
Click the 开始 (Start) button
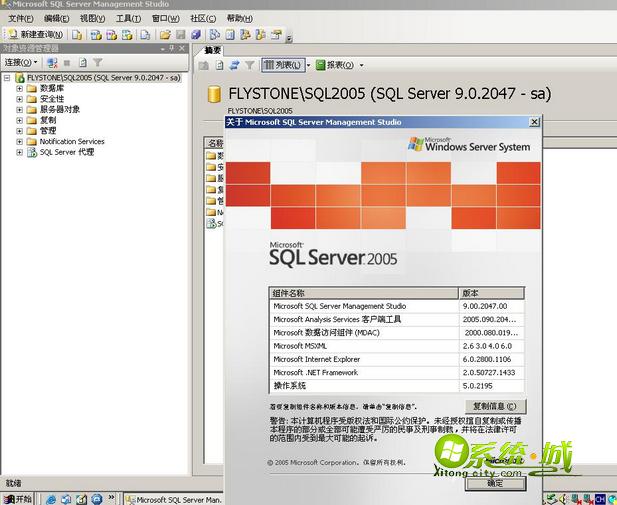coord(18,499)
